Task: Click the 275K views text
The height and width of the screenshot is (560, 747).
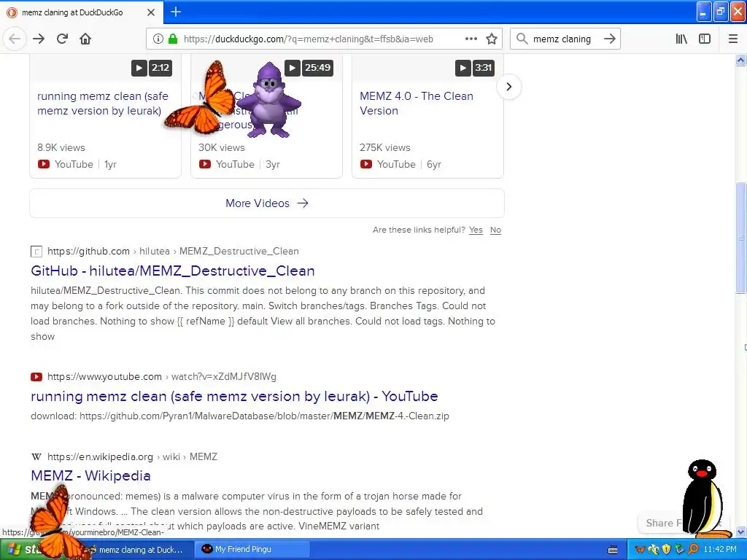Action: coord(385,147)
